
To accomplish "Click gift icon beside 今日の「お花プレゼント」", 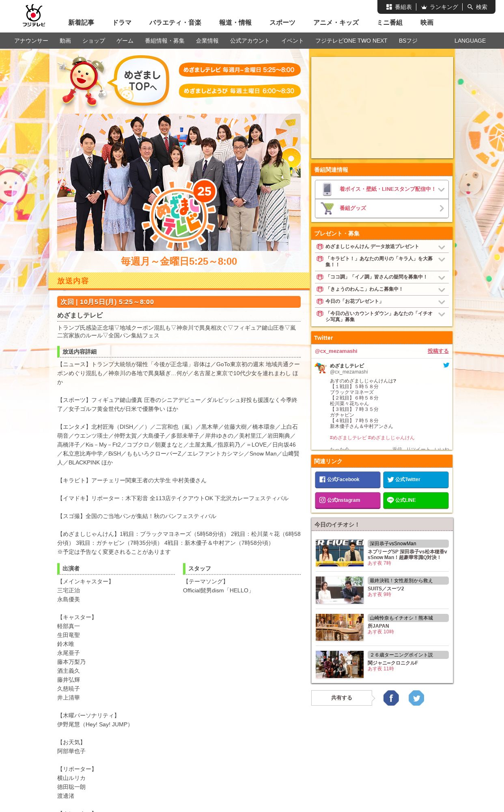I will coord(320,301).
